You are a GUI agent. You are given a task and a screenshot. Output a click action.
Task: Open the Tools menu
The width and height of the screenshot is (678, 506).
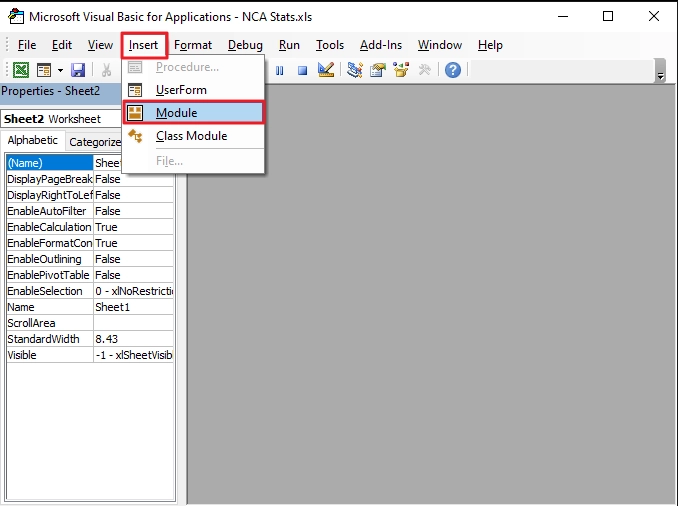pyautogui.click(x=330, y=45)
